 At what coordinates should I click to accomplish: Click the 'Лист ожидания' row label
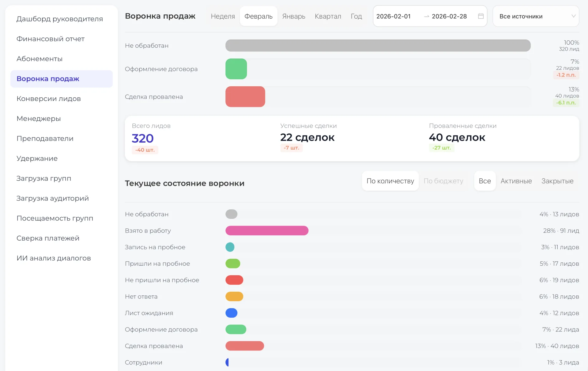coord(149,313)
